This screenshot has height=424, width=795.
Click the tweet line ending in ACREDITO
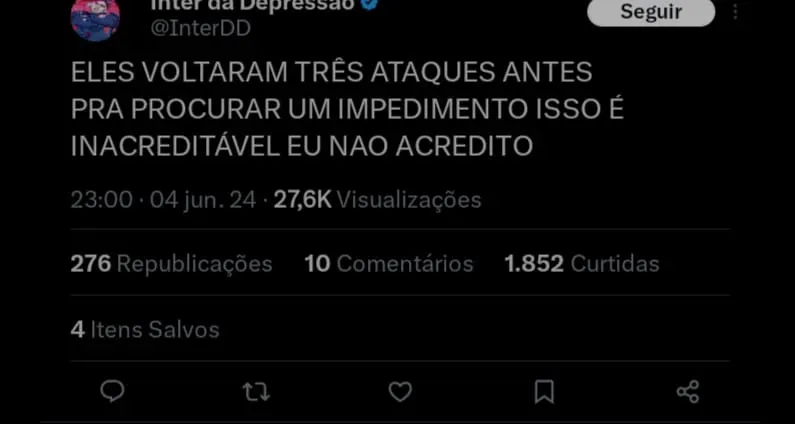[x=302, y=146]
